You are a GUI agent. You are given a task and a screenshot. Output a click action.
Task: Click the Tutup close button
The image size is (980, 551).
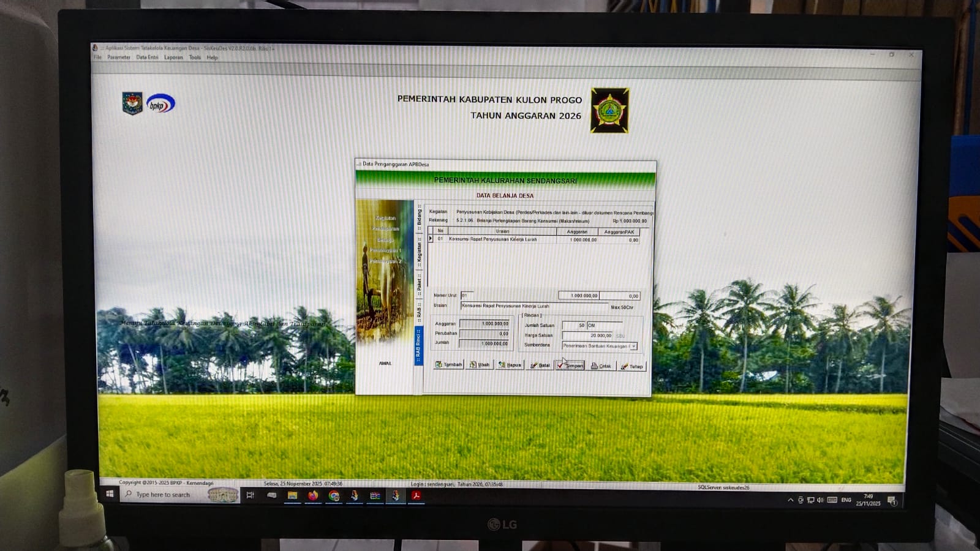pos(632,366)
